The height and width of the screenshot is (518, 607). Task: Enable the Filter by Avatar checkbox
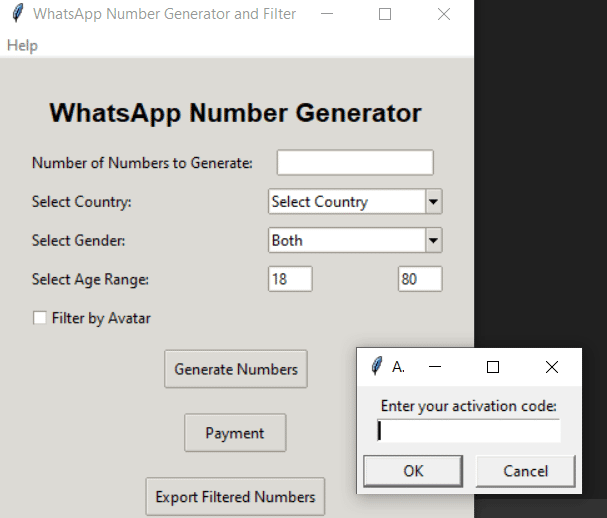pyautogui.click(x=39, y=318)
